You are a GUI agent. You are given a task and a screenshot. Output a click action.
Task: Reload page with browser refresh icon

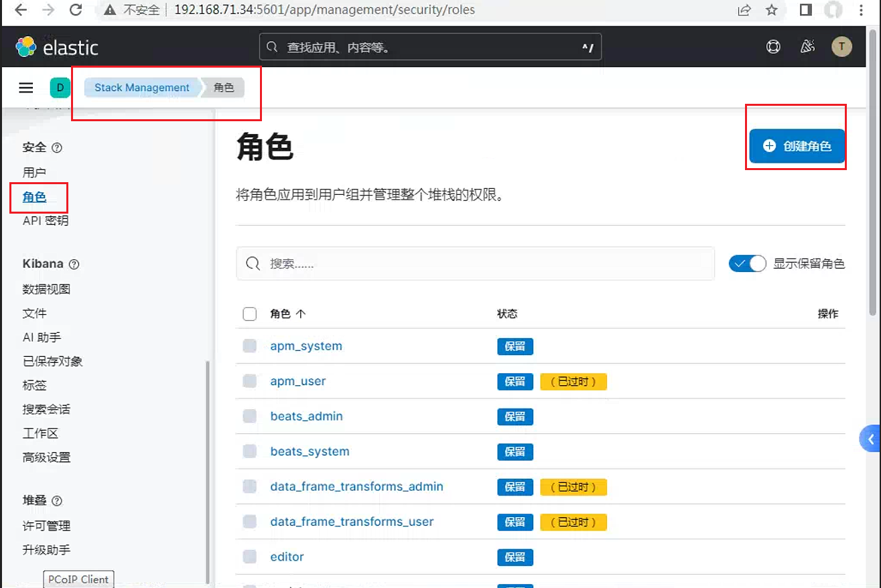(x=76, y=10)
